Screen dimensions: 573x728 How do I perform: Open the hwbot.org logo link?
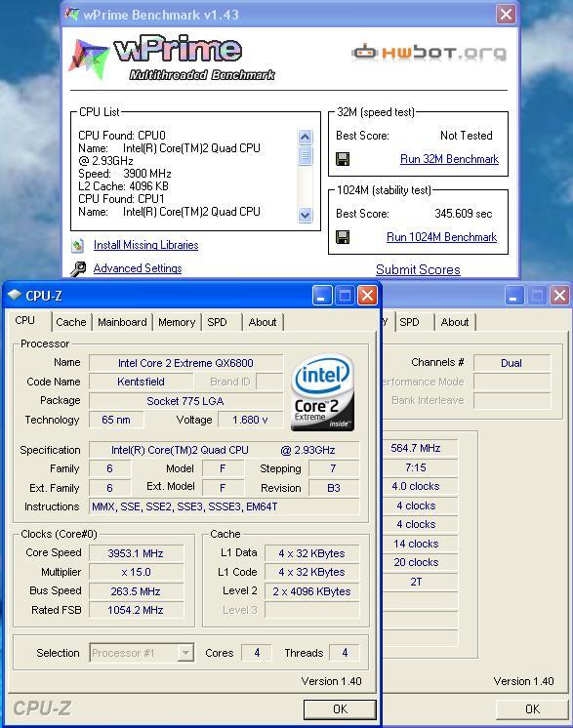[429, 52]
